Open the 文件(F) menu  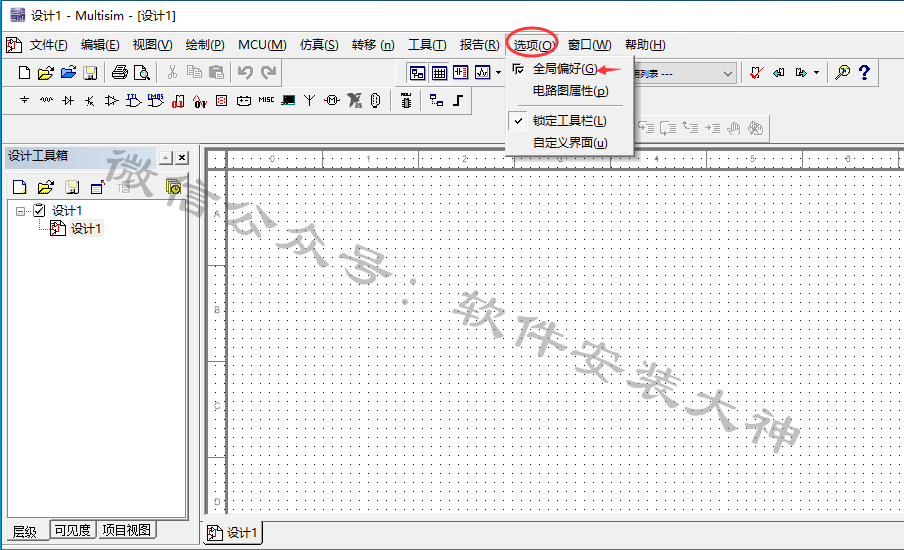48,45
